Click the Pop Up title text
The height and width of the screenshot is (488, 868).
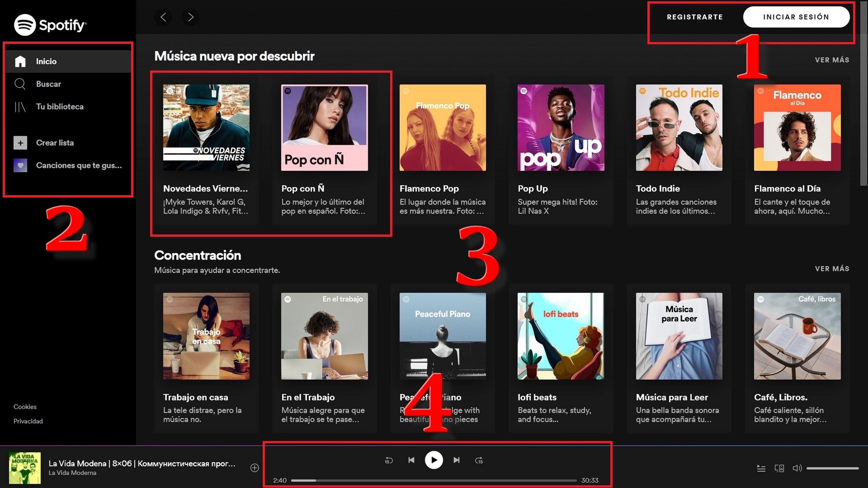tap(533, 189)
